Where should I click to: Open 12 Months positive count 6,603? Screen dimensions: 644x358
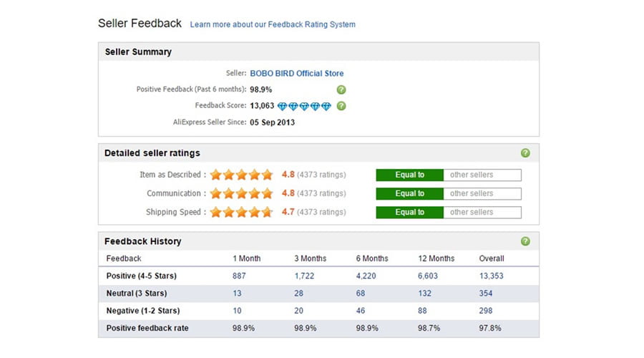428,276
